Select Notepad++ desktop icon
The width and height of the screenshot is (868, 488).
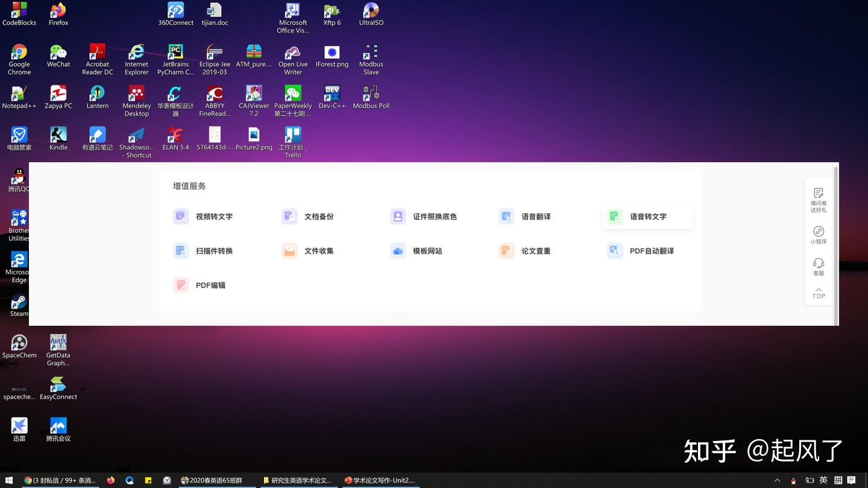(x=19, y=98)
